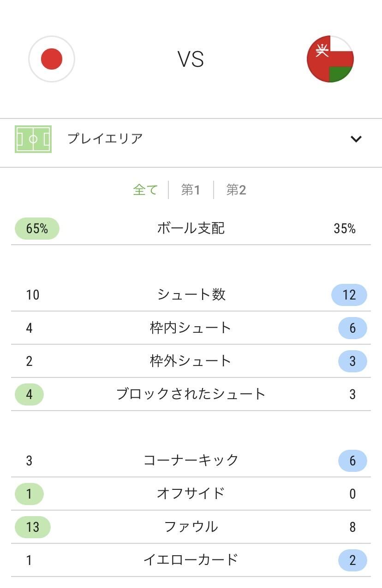
Task: Click the 35% possession value
Action: tap(345, 229)
